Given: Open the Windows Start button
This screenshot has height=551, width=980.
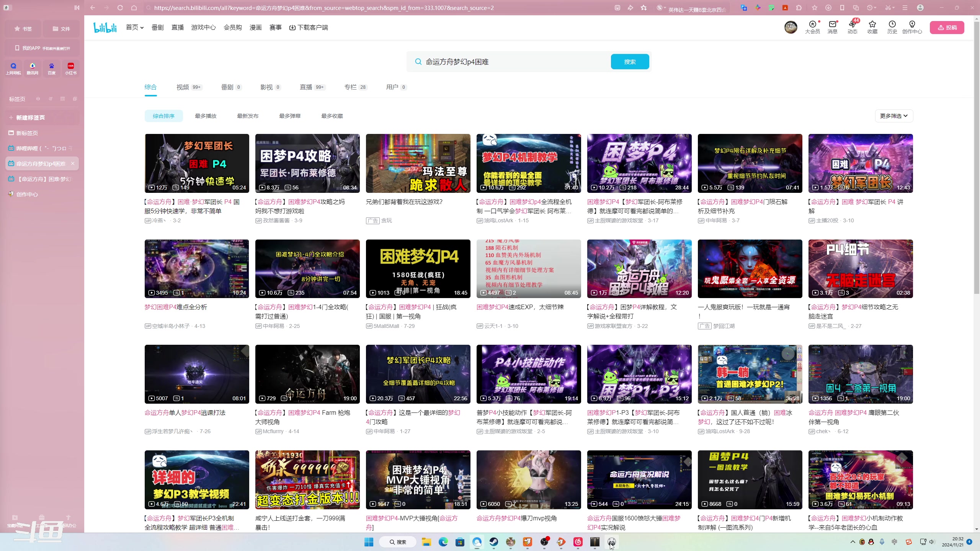Looking at the screenshot, I should point(369,542).
